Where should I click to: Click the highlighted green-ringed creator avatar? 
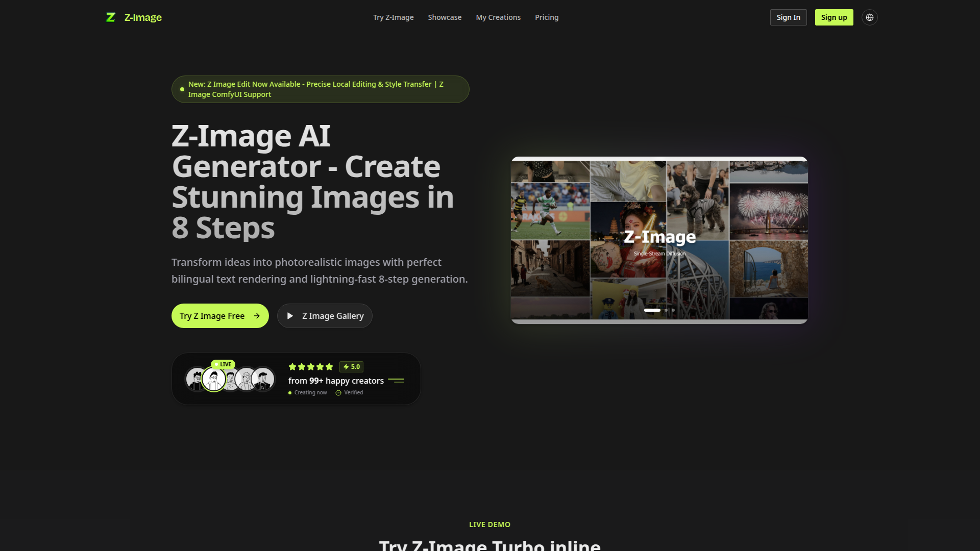pyautogui.click(x=214, y=380)
